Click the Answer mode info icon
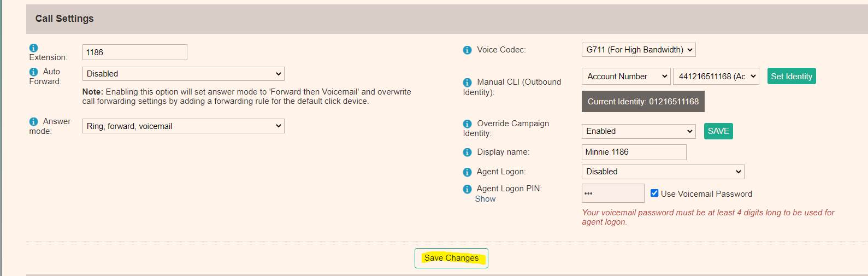The image size is (868, 276). pos(33,122)
